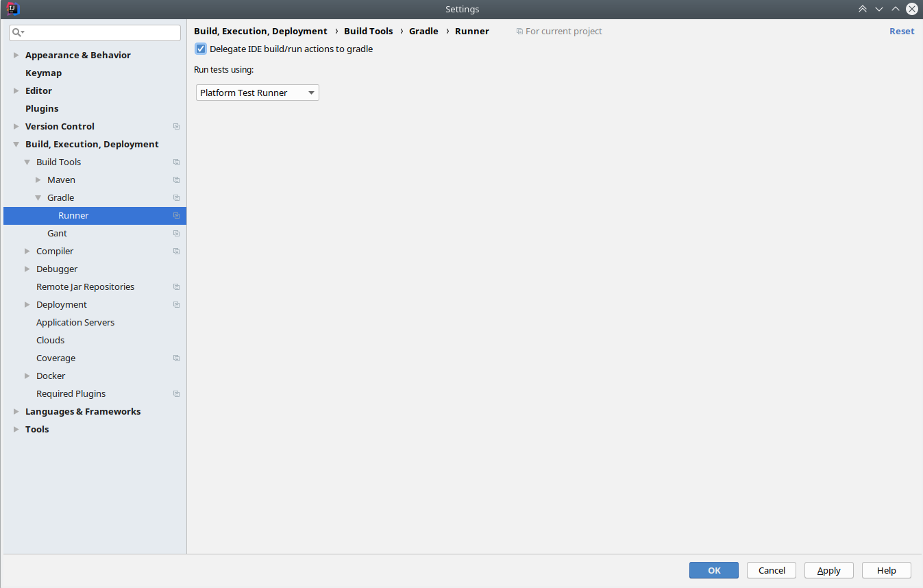Click project-level icon next to Gant
Screen dimensions: 923x588
[176, 234]
